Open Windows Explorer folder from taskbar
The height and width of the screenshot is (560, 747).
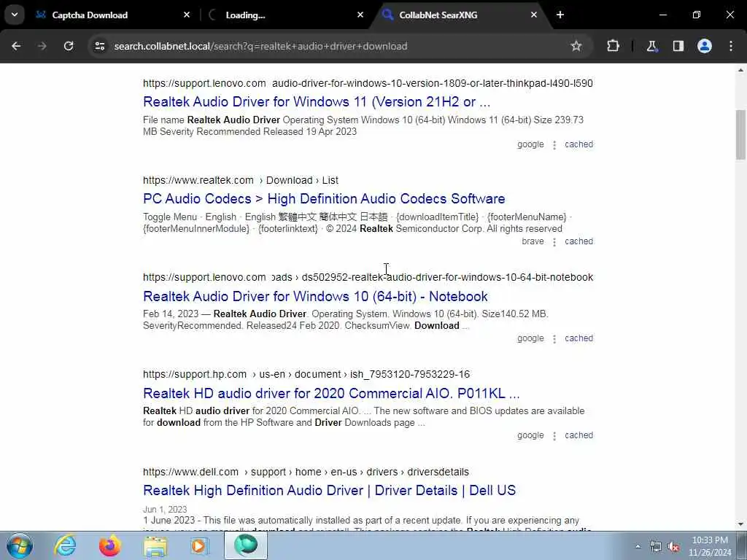point(155,545)
